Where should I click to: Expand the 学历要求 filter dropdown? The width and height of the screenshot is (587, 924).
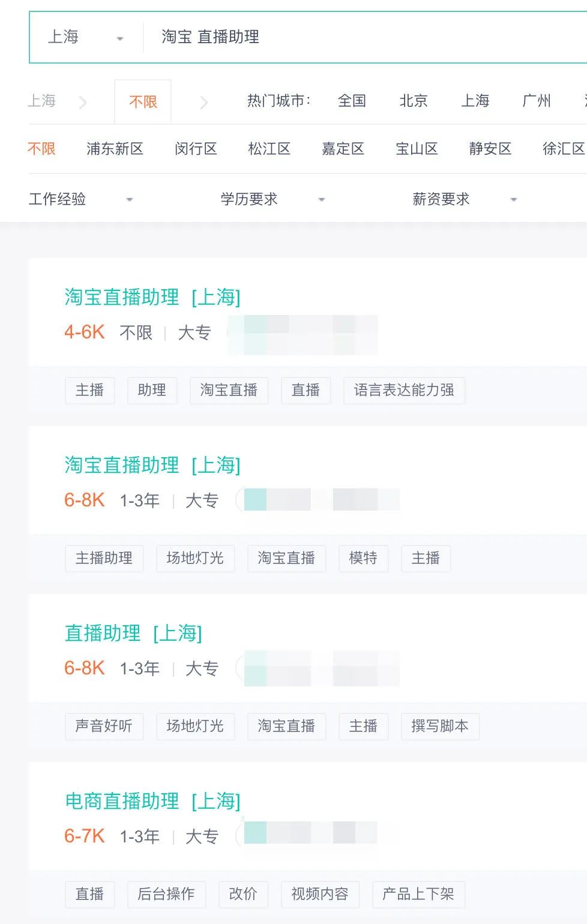[272, 199]
